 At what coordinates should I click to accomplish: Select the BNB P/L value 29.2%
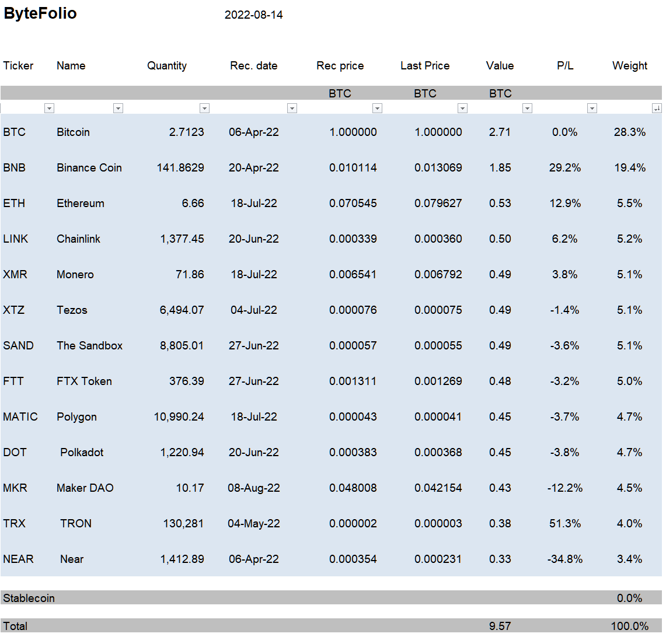click(565, 167)
